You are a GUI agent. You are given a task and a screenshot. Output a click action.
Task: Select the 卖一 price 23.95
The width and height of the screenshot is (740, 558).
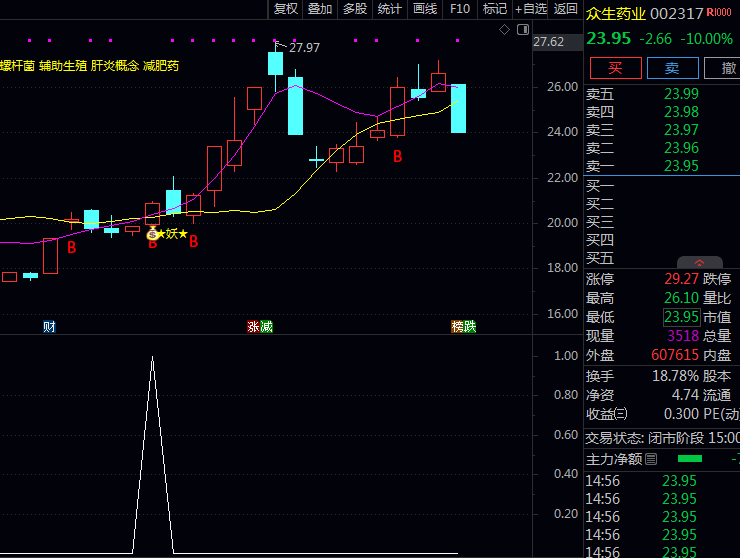[681, 166]
